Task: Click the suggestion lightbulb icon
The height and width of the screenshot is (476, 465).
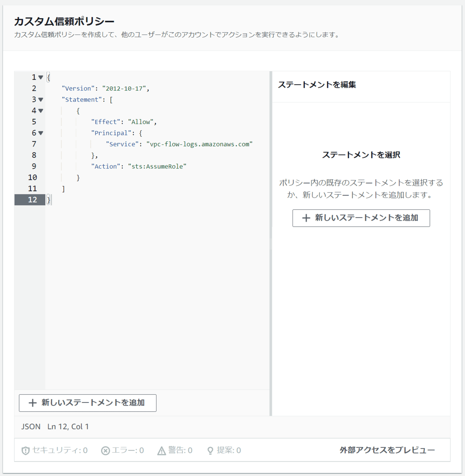Action: pos(210,451)
